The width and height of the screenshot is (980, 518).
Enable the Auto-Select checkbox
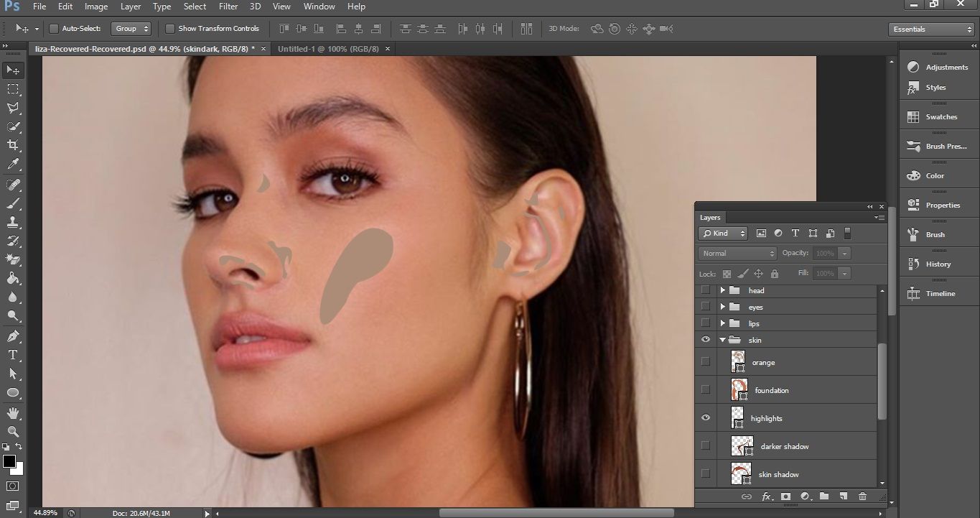click(x=54, y=29)
